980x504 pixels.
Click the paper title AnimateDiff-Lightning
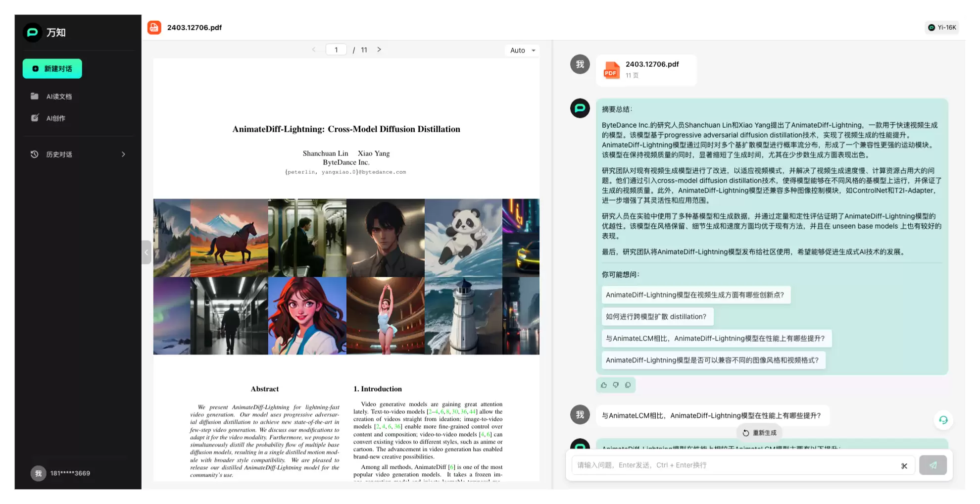coord(346,129)
